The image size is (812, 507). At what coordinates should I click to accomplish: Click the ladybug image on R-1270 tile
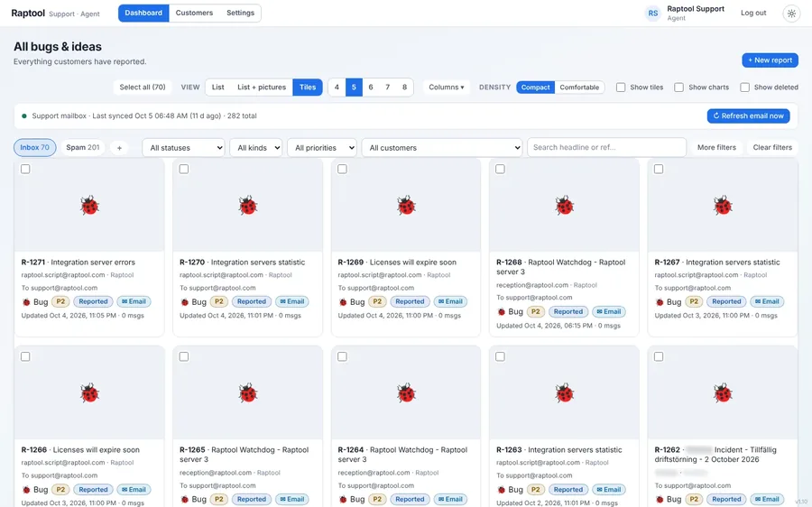pos(248,205)
